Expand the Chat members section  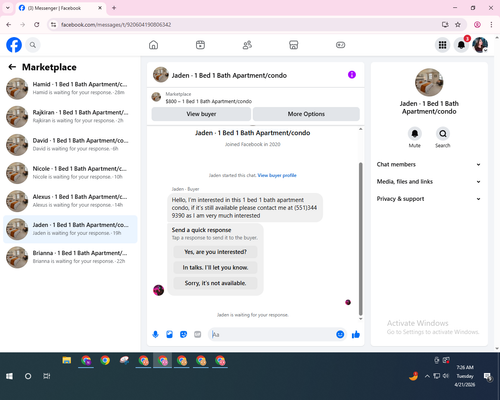click(429, 164)
